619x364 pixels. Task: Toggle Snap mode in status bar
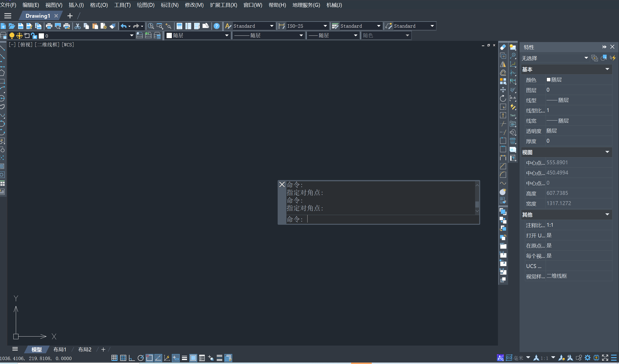[114, 358]
